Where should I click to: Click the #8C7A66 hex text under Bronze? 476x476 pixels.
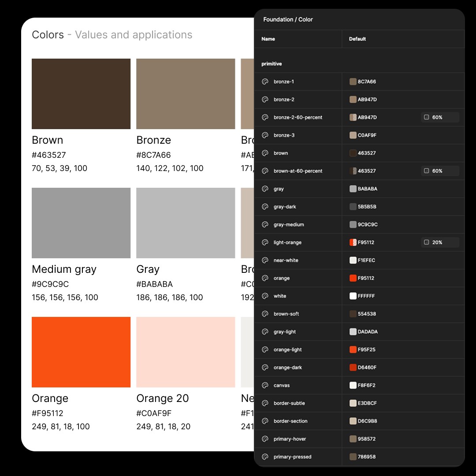154,155
